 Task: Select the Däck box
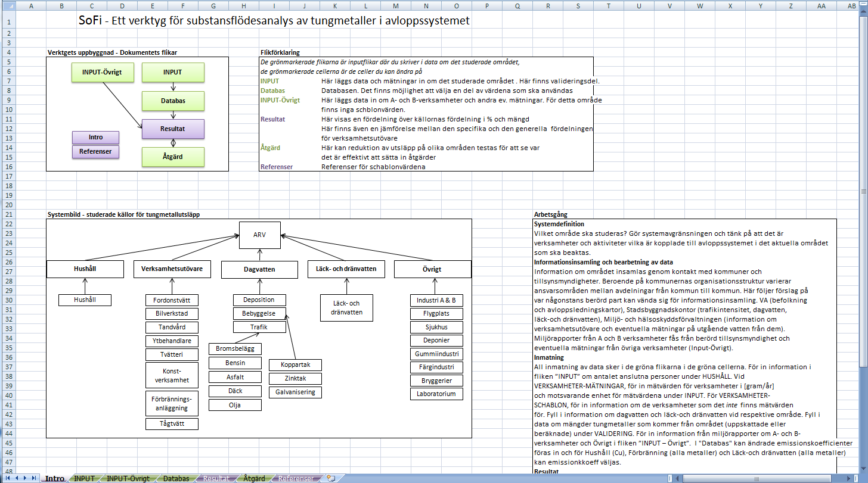235,391
